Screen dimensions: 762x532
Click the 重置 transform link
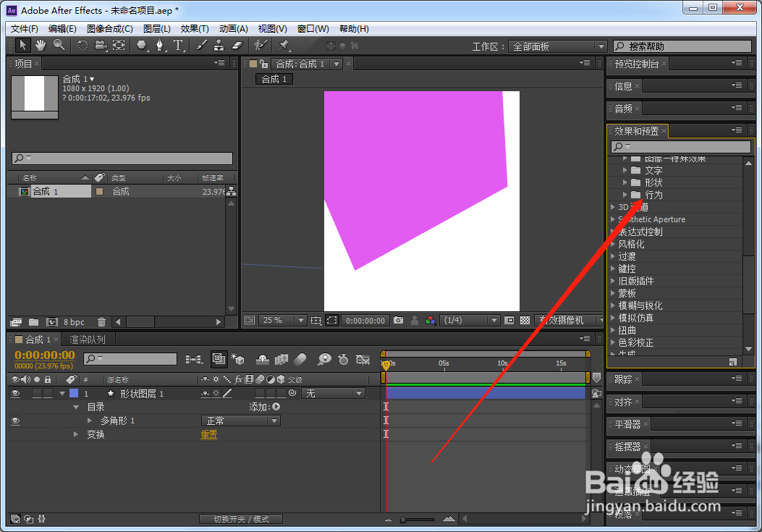pos(209,434)
